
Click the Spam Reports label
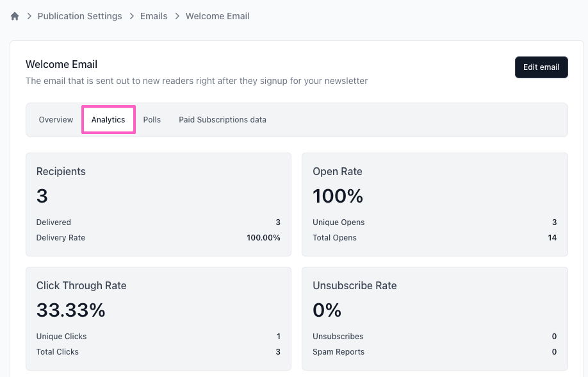tap(338, 352)
